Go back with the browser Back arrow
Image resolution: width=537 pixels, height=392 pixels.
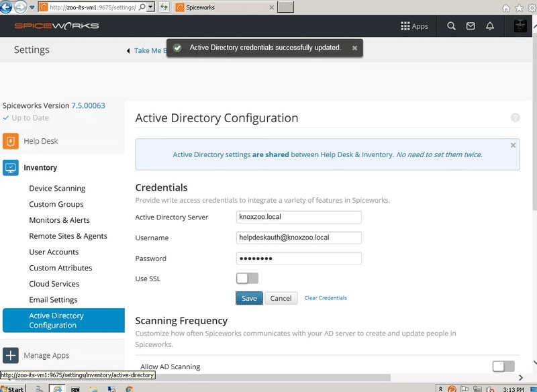5,7
